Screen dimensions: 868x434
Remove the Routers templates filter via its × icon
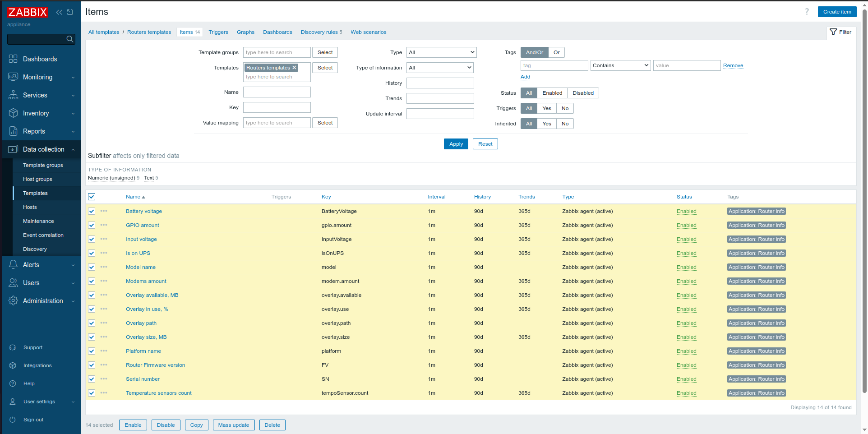click(294, 67)
